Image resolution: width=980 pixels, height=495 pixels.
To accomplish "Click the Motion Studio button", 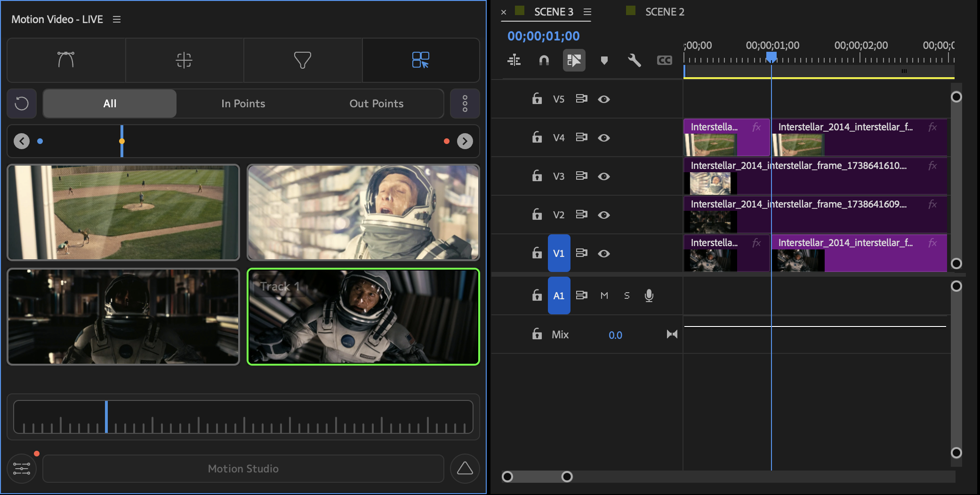I will [243, 469].
